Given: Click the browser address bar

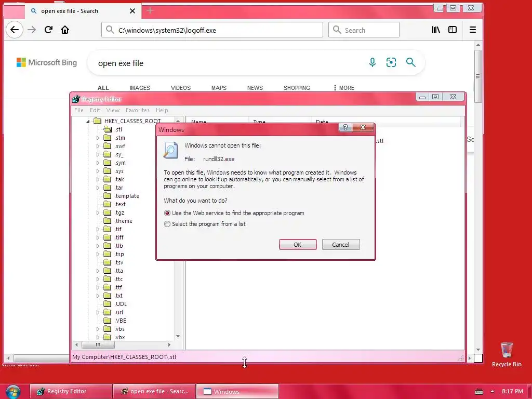Looking at the screenshot, I should click(x=212, y=30).
